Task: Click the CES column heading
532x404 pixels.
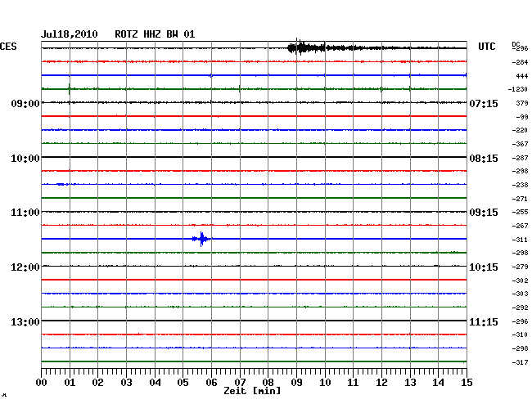Action: (x=8, y=47)
